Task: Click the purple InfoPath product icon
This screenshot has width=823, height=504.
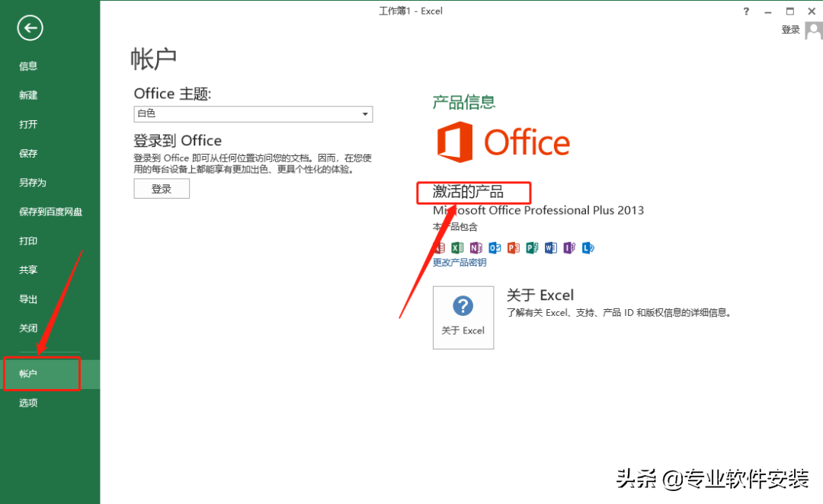Action: [x=569, y=247]
